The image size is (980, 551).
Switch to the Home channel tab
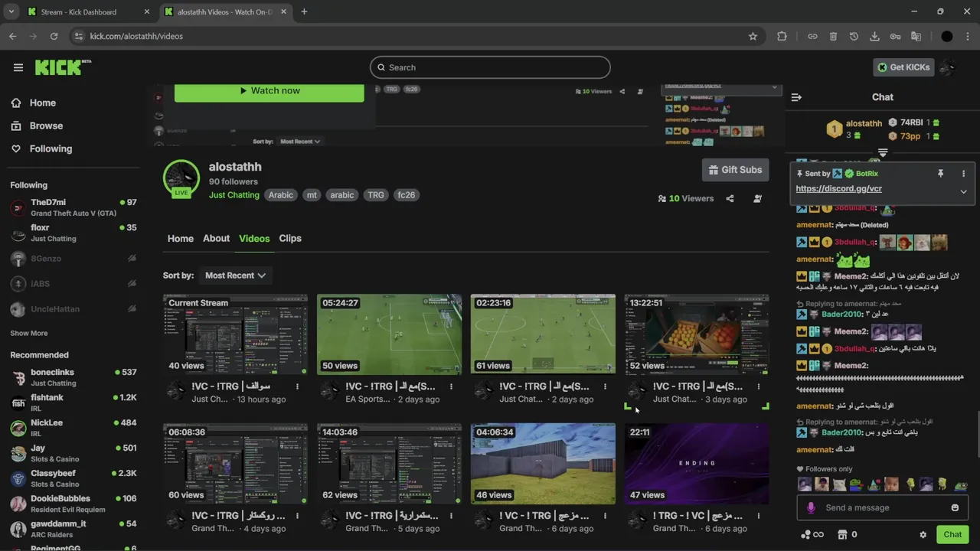pyautogui.click(x=181, y=238)
